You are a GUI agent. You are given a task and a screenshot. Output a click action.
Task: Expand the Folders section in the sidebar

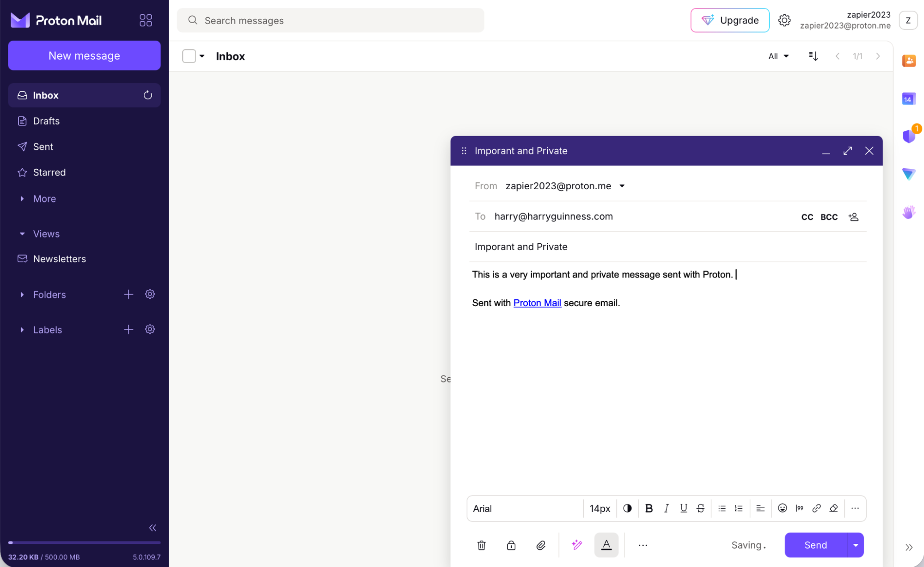click(21, 294)
